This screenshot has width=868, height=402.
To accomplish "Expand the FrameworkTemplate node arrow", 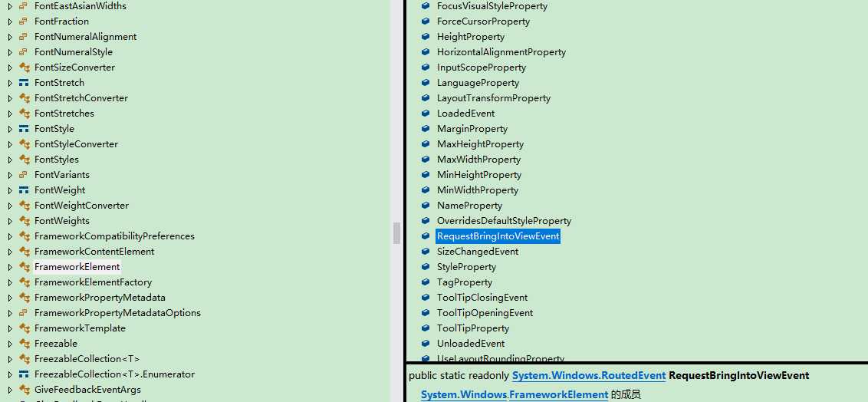I will coord(10,328).
